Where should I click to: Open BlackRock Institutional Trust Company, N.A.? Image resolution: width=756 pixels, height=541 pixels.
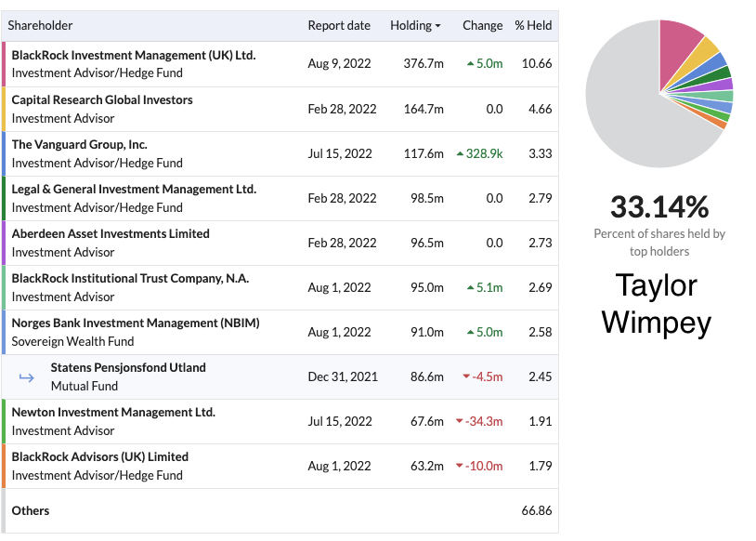(130, 279)
